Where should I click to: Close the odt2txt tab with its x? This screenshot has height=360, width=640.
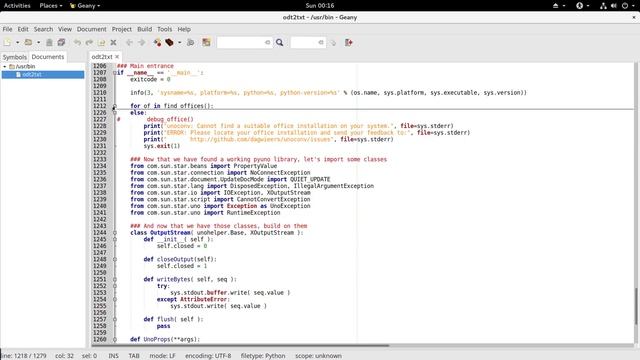click(x=117, y=57)
